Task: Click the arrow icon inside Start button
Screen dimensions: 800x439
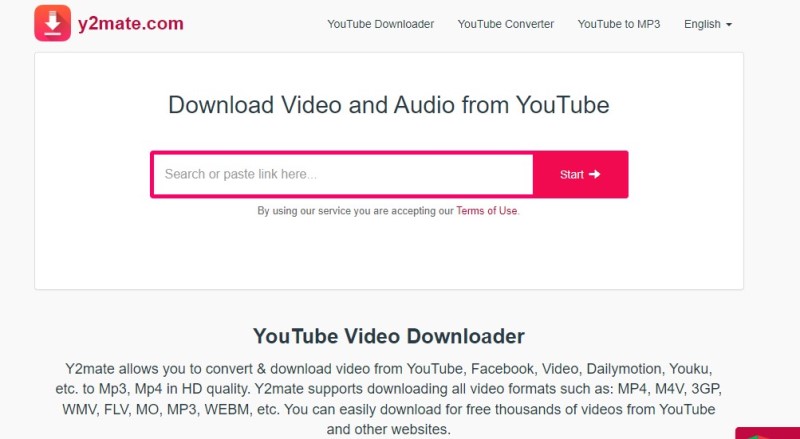Action: point(594,174)
